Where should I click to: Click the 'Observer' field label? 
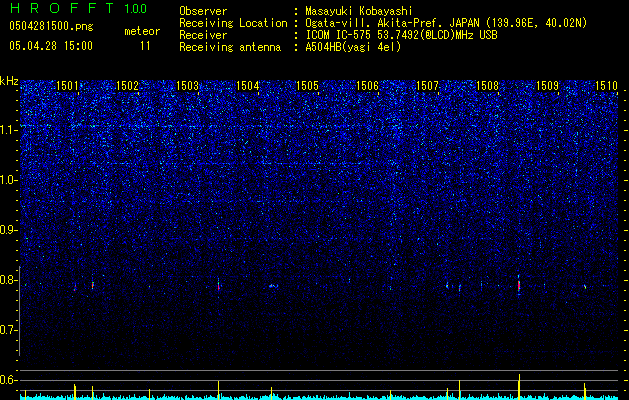pos(203,11)
